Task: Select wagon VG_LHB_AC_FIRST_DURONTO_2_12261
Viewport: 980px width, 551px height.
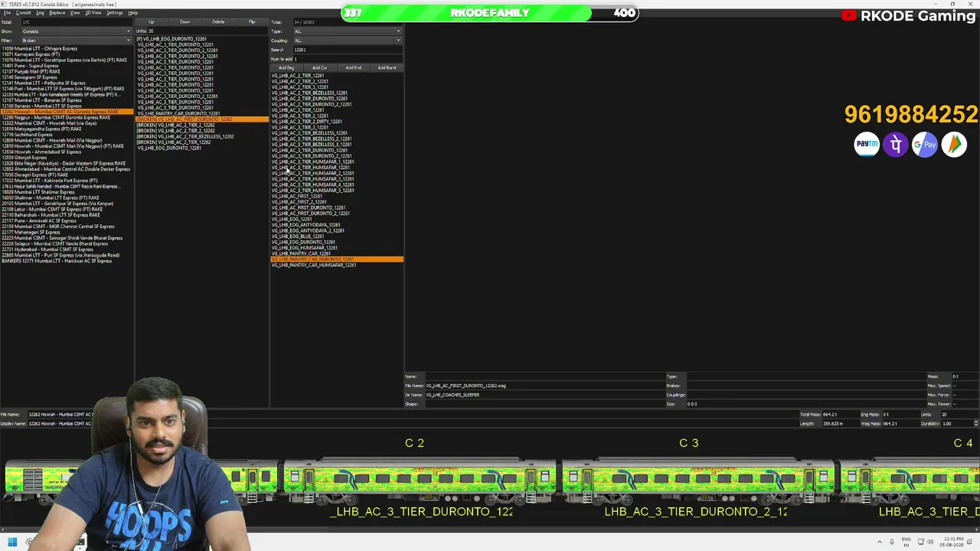Action: click(x=337, y=214)
